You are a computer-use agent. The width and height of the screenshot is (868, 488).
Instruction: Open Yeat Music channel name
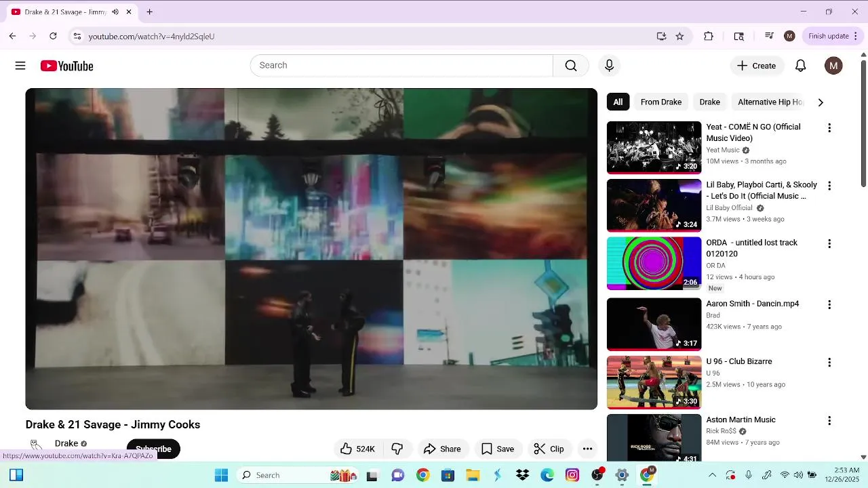click(x=723, y=150)
